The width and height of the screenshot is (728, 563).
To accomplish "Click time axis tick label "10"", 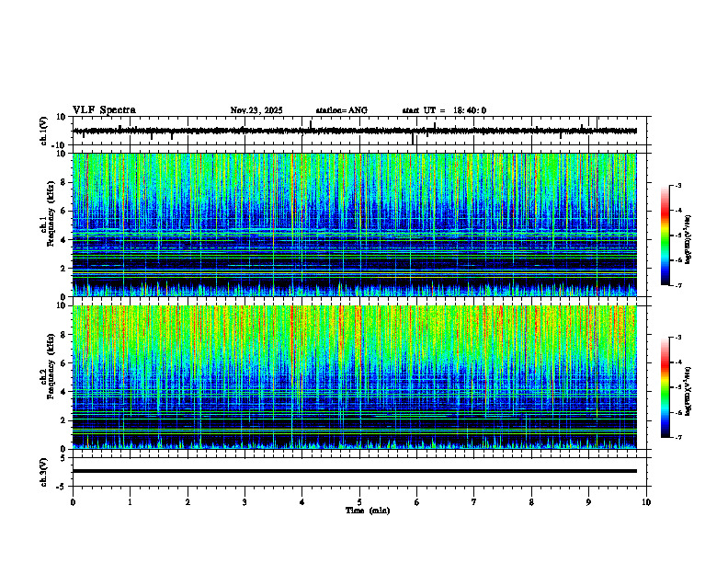I will (x=646, y=502).
